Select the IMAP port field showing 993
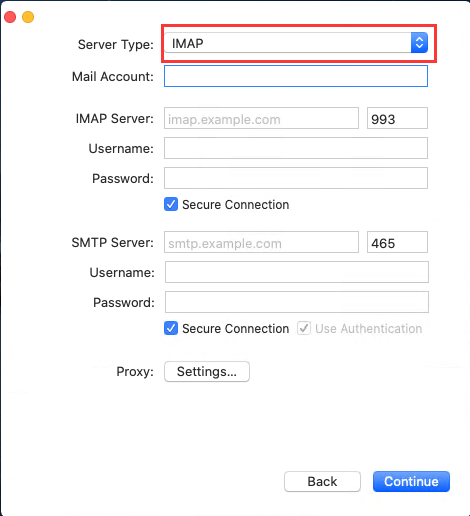The image size is (470, 516). coord(397,118)
